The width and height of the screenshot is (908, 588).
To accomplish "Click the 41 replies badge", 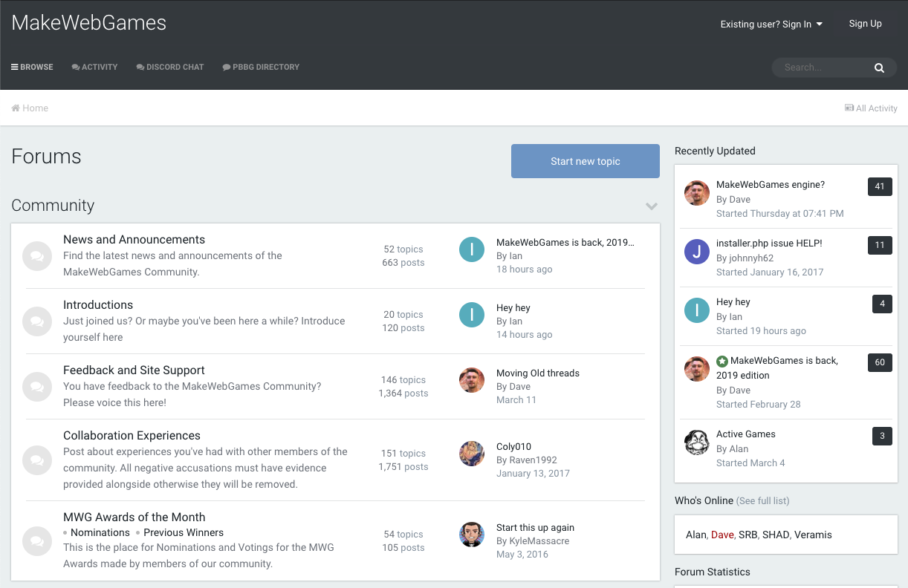I will 880,186.
